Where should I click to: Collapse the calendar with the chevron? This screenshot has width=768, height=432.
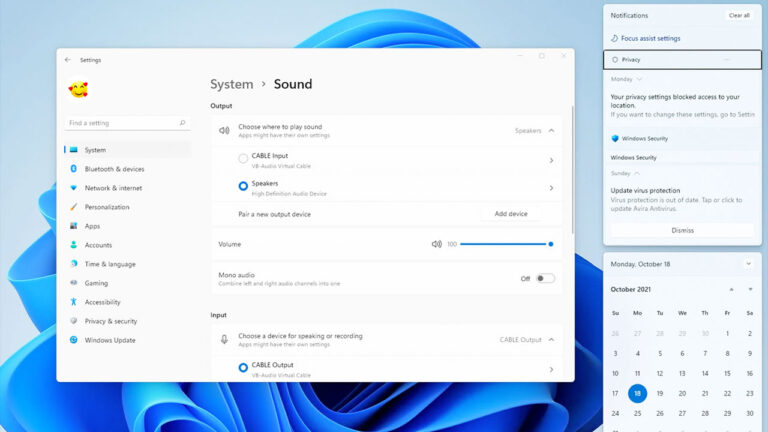(748, 264)
